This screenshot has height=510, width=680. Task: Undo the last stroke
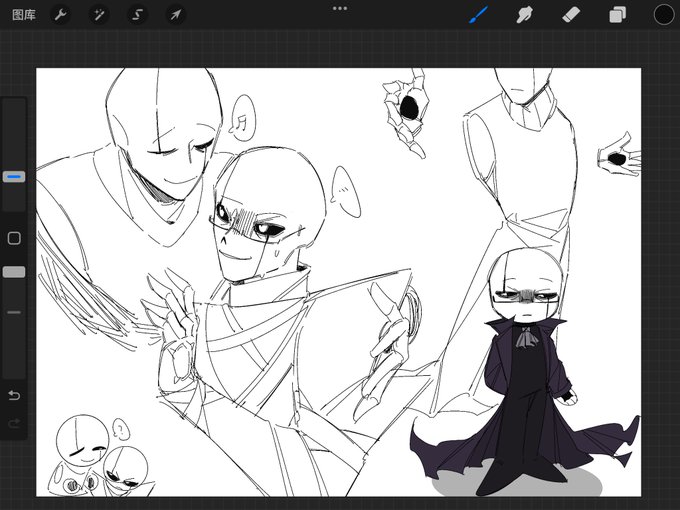pyautogui.click(x=14, y=395)
